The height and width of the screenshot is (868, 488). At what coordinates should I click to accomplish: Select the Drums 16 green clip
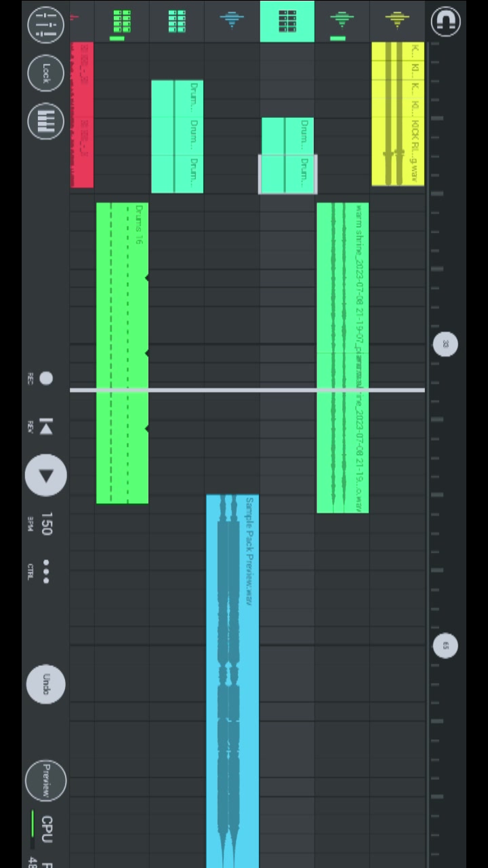[x=123, y=353]
